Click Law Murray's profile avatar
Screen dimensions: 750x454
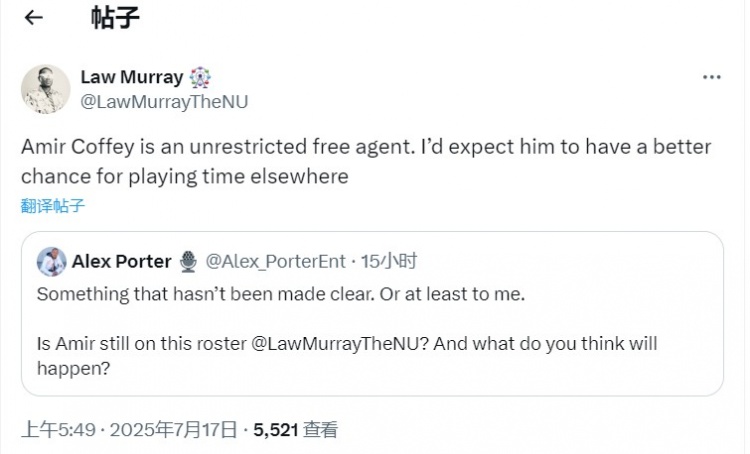click(46, 90)
